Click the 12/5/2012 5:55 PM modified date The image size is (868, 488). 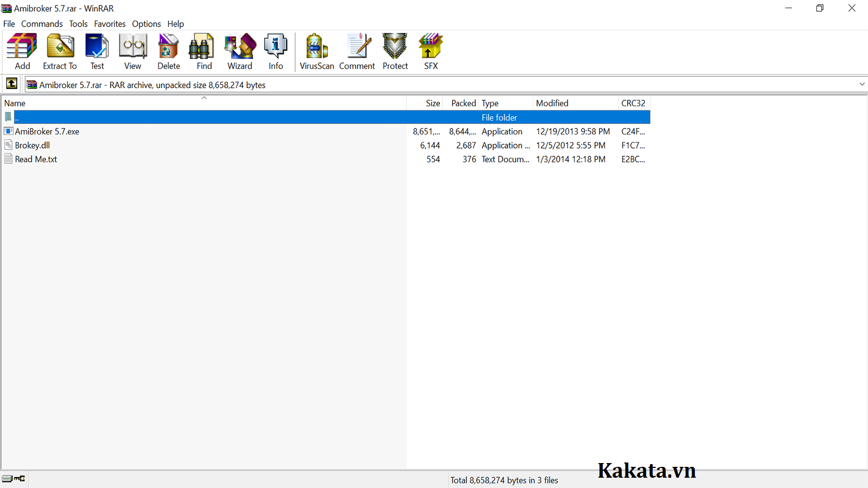pos(571,145)
